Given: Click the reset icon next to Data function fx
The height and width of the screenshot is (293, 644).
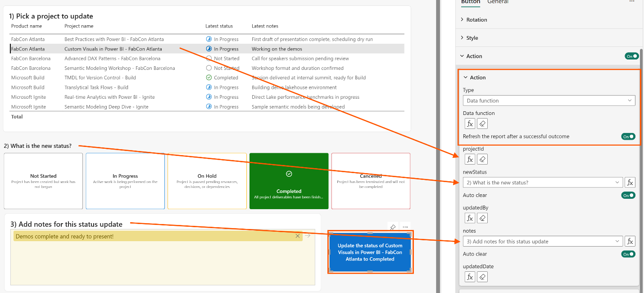Looking at the screenshot, I should (x=482, y=123).
